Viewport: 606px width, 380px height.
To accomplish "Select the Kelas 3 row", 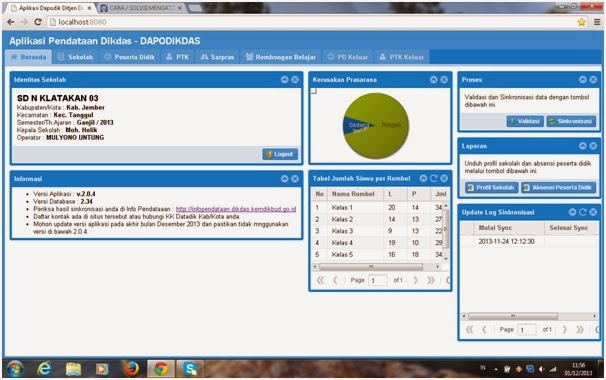I will 378,231.
